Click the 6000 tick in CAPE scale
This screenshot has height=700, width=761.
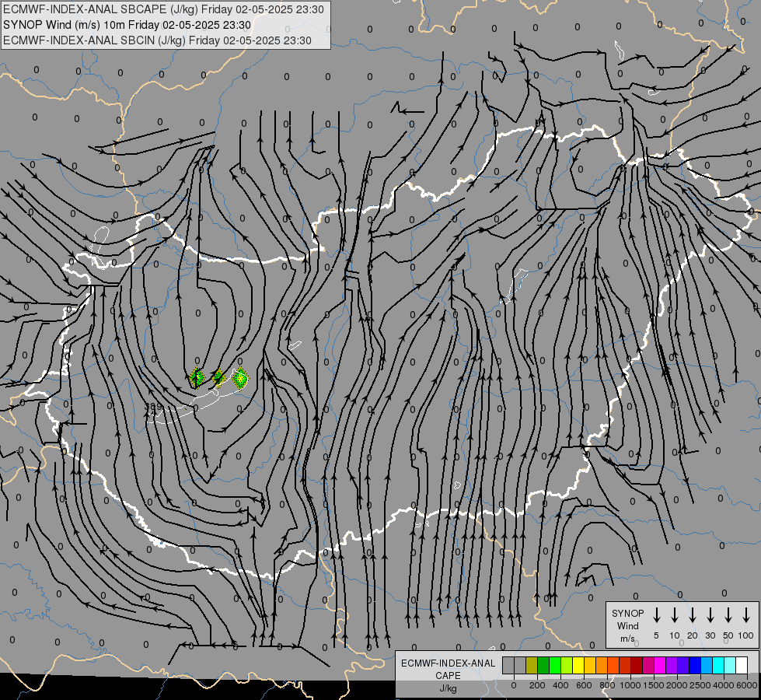[747, 685]
